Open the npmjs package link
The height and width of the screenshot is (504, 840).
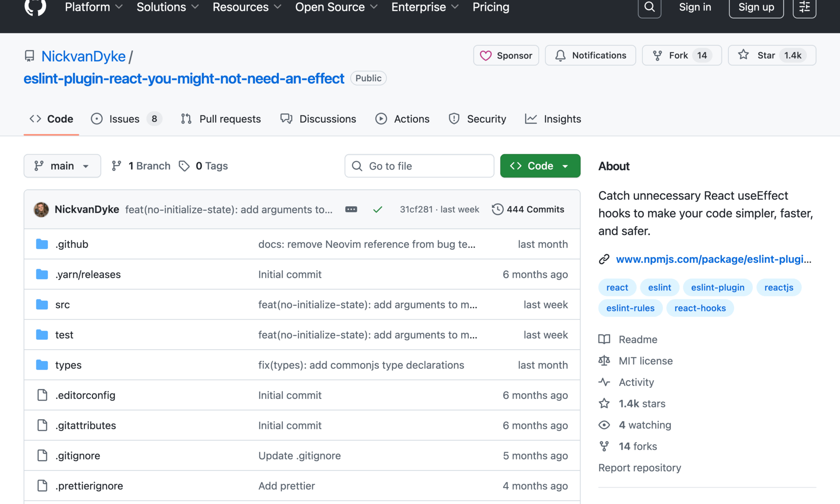click(713, 259)
